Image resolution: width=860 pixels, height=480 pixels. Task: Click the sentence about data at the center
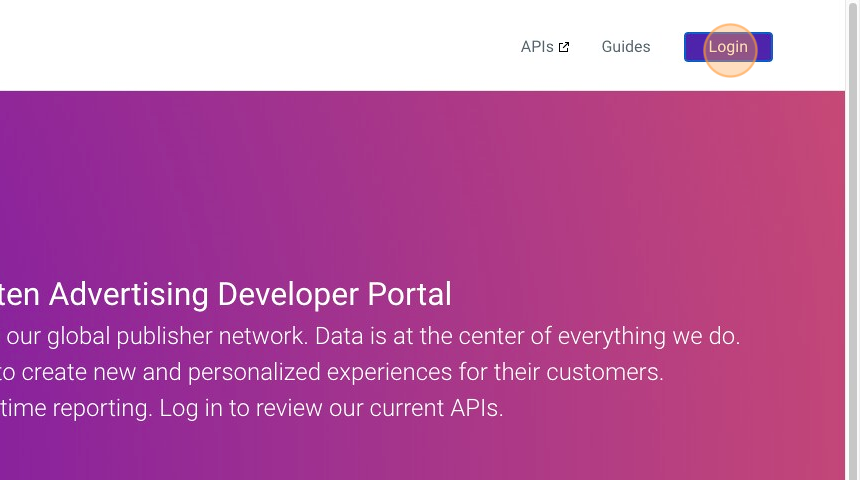coord(527,336)
